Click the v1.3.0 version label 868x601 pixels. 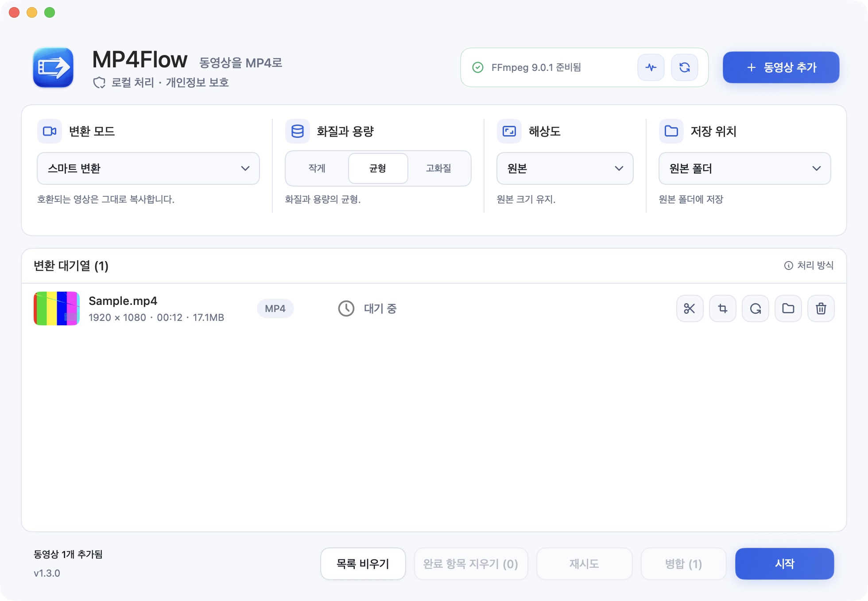click(x=47, y=573)
